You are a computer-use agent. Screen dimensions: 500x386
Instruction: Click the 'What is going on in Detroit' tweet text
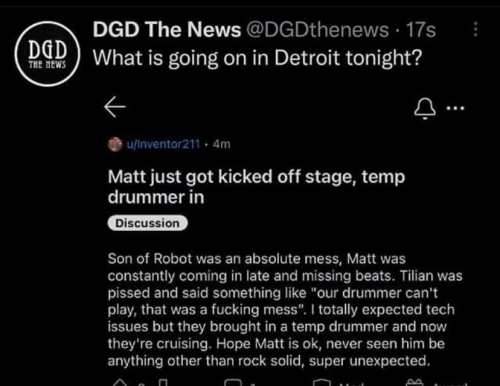257,58
